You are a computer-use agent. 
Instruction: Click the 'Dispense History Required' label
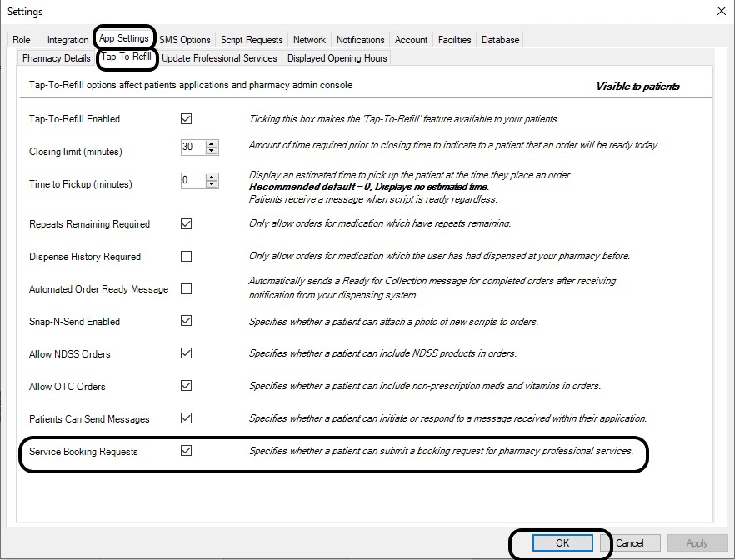coord(85,257)
